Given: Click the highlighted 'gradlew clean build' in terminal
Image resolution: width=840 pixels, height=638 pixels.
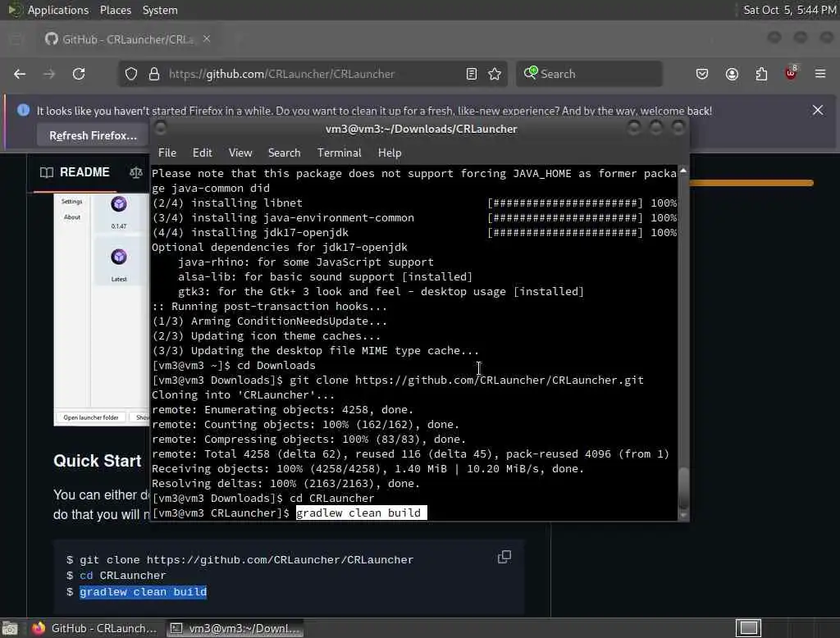Looking at the screenshot, I should point(361,513).
